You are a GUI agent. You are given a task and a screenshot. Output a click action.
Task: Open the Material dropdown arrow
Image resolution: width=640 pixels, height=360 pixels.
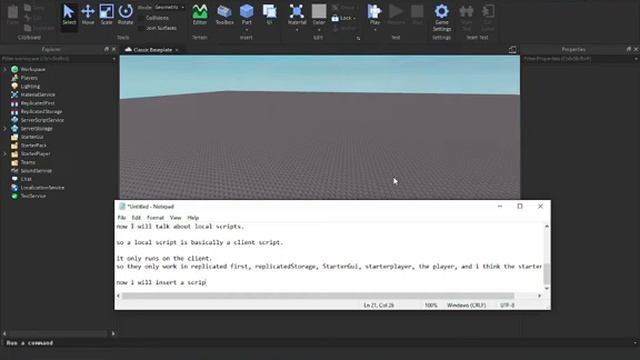coord(297,29)
